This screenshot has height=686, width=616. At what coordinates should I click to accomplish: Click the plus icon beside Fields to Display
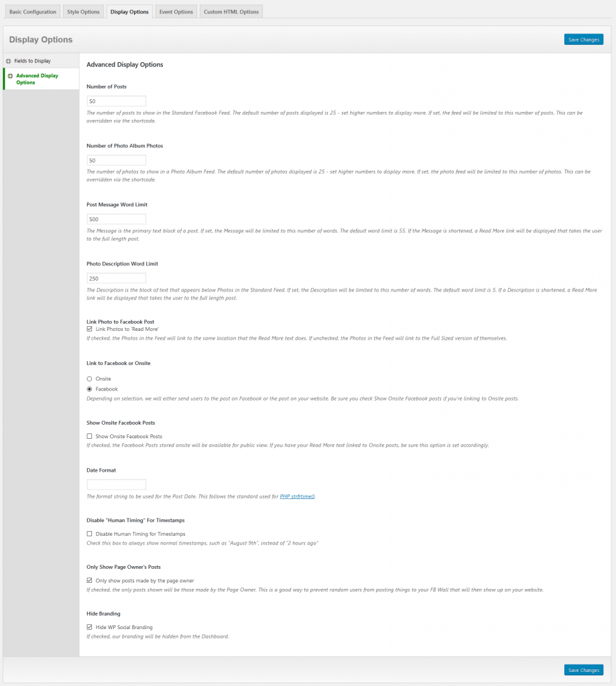9,61
